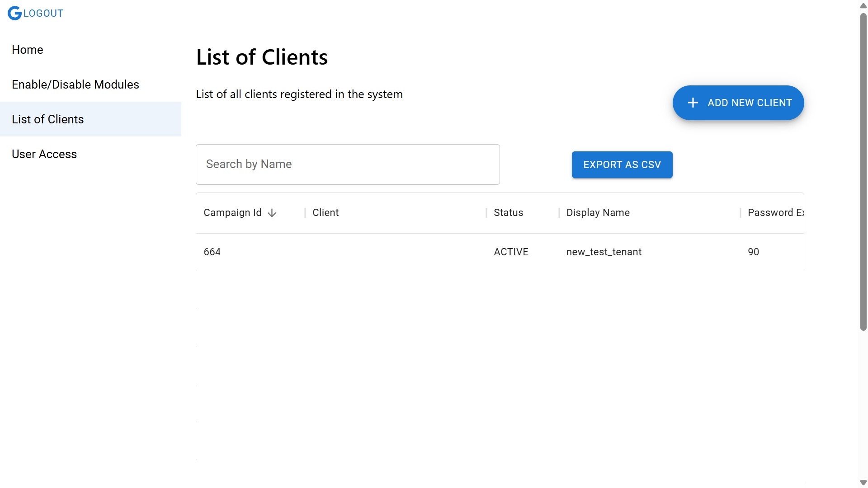Sort by Campaign Id column header
868x488 pixels.
[x=232, y=213]
